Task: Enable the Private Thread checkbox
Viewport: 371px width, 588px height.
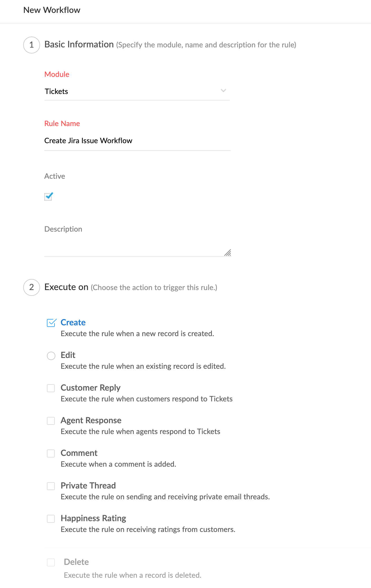Action: coord(51,486)
